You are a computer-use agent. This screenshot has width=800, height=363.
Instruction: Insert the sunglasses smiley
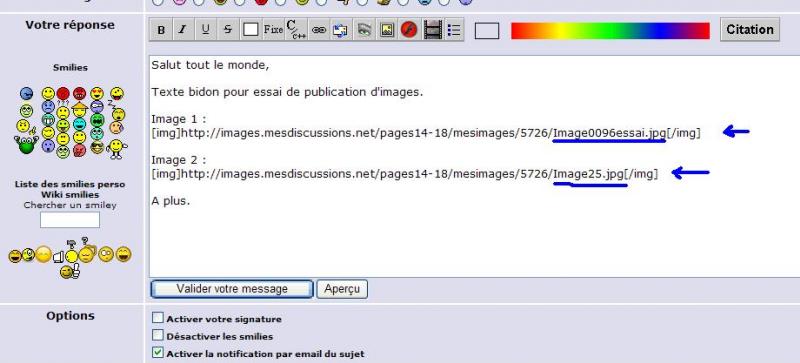97,148
